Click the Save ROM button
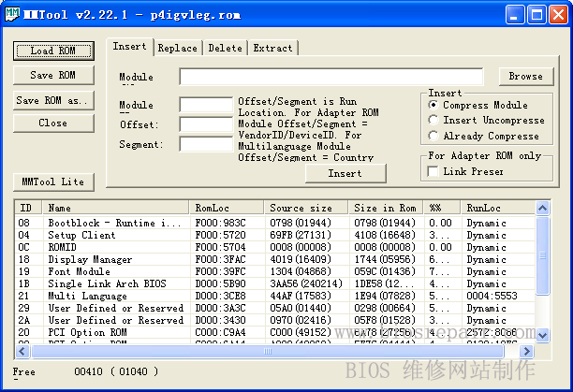The width and height of the screenshot is (573, 392). [53, 75]
